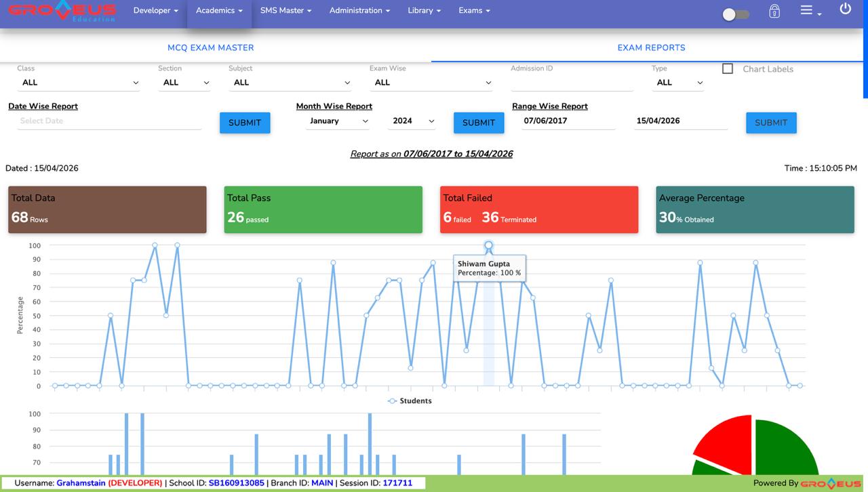Switch to MCQ EXAM MASTER tab
Image resolution: width=868 pixels, height=492 pixels.
coord(211,47)
